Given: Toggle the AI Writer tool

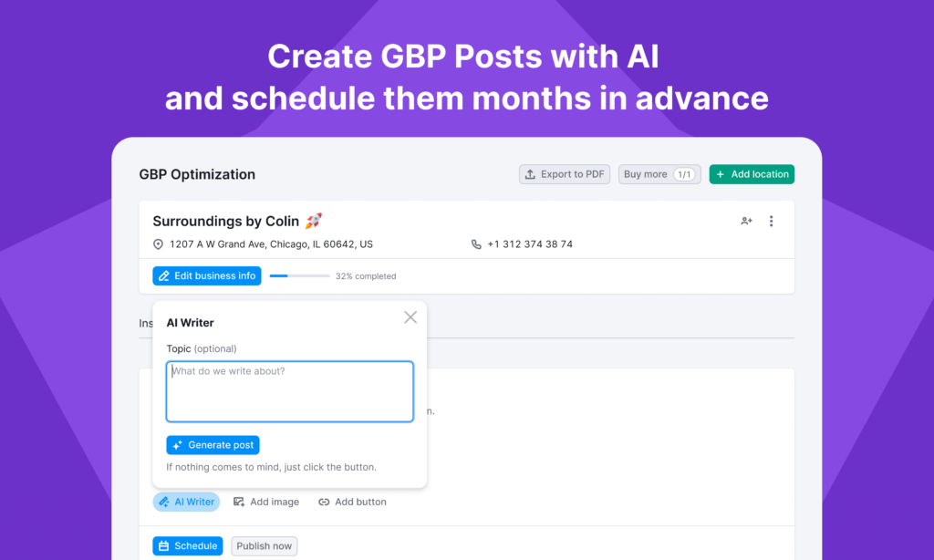Looking at the screenshot, I should 186,502.
